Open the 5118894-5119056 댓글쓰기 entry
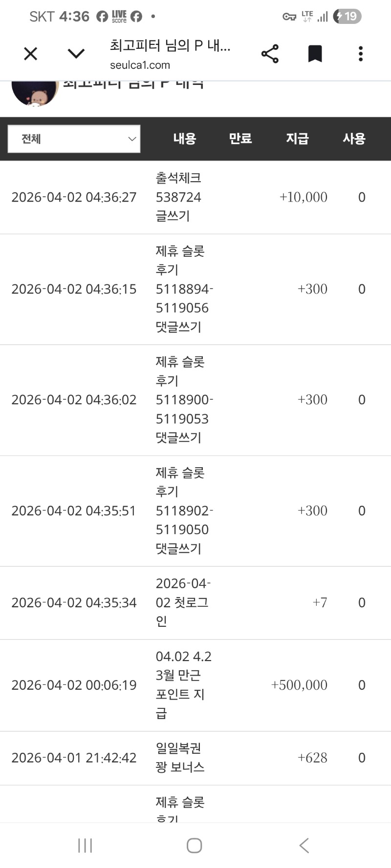Image resolution: width=391 pixels, height=868 pixels. coord(183,289)
